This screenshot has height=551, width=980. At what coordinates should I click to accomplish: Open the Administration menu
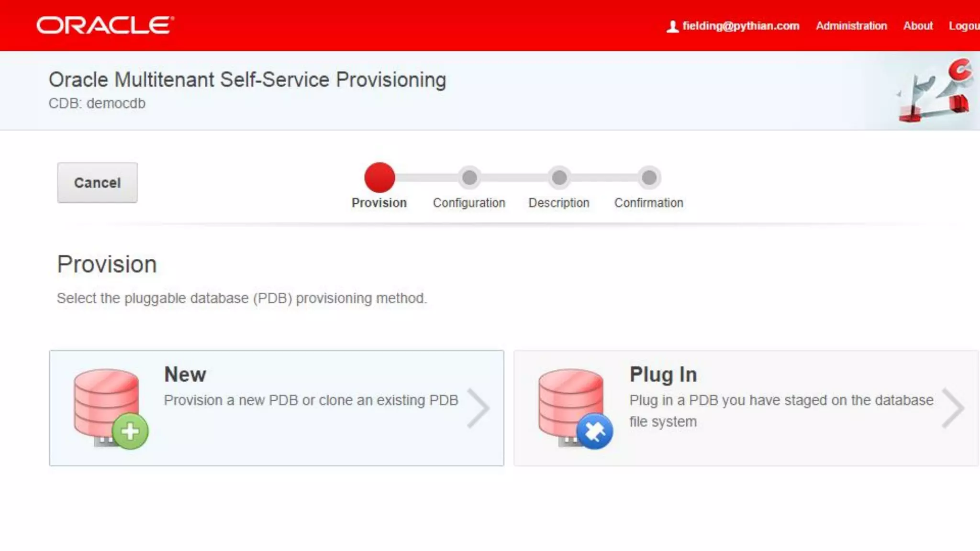tap(851, 26)
